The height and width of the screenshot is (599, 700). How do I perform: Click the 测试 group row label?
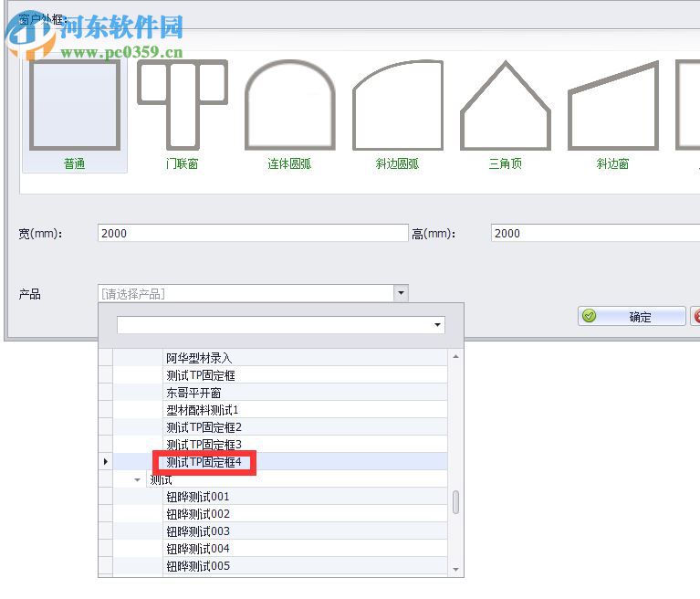pos(161,479)
